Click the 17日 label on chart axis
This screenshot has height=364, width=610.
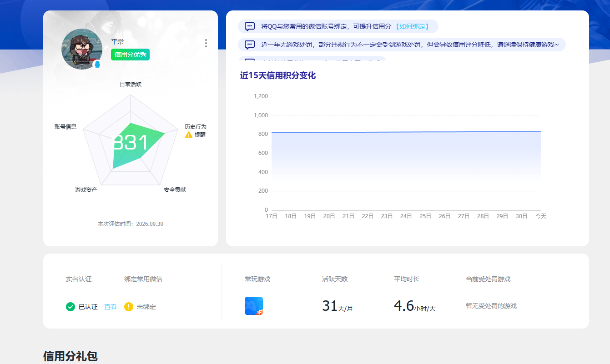coord(272,216)
